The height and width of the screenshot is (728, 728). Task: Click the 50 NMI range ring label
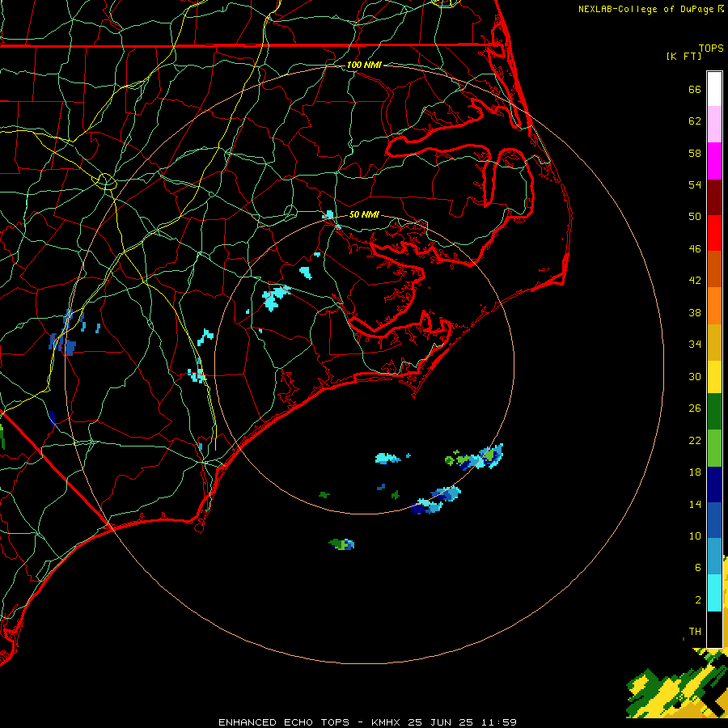pyautogui.click(x=364, y=214)
